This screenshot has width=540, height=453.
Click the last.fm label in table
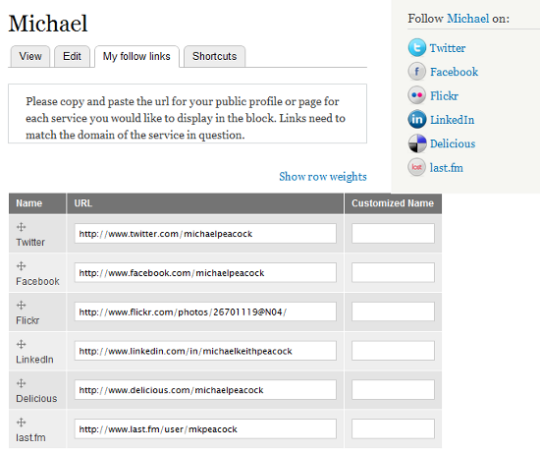(31, 437)
